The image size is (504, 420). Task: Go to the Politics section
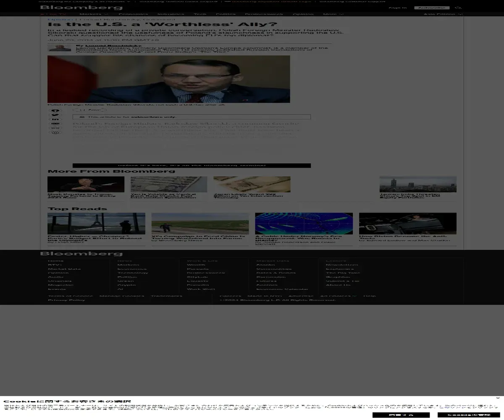pos(226,14)
